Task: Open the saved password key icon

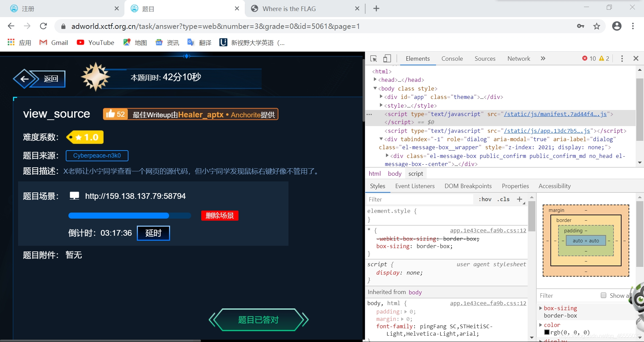Action: [x=581, y=26]
